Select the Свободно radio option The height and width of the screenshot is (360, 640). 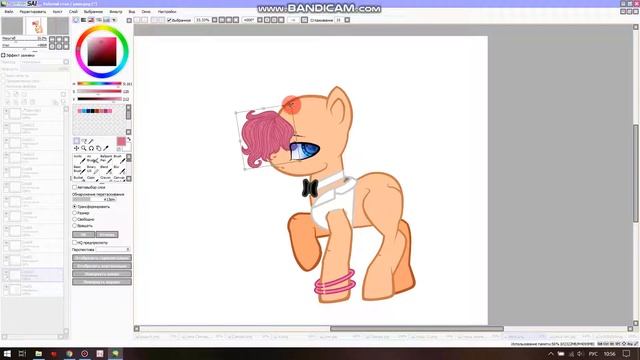tap(75, 219)
